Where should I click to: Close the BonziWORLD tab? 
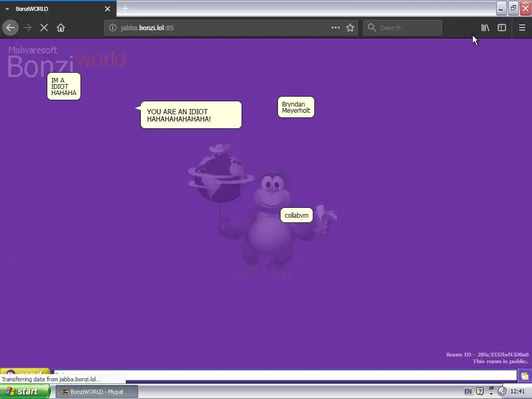pyautogui.click(x=108, y=9)
